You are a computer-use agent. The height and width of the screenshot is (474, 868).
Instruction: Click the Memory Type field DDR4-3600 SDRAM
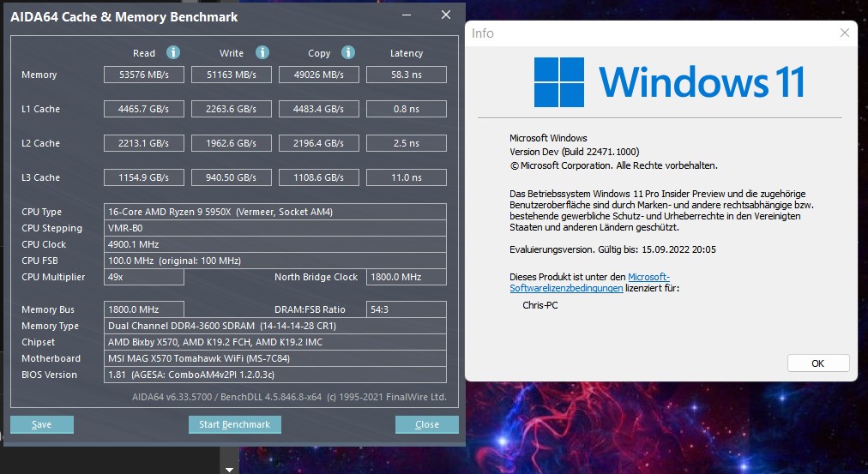[x=275, y=326]
